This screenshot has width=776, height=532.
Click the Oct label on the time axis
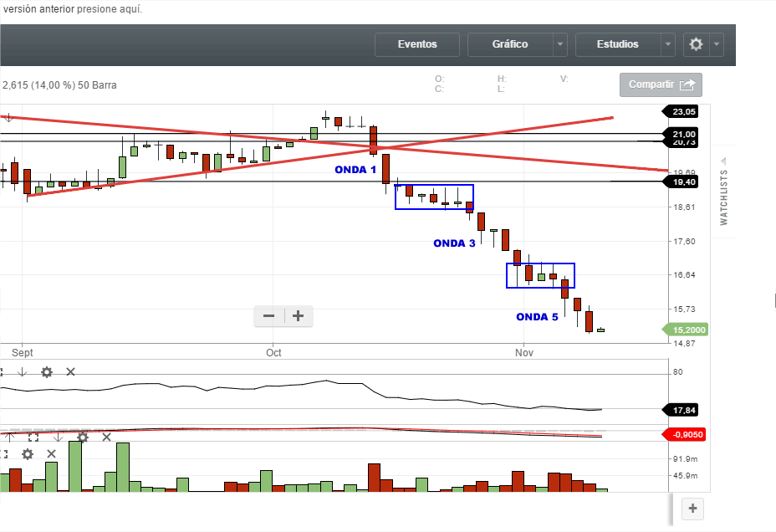tap(273, 353)
